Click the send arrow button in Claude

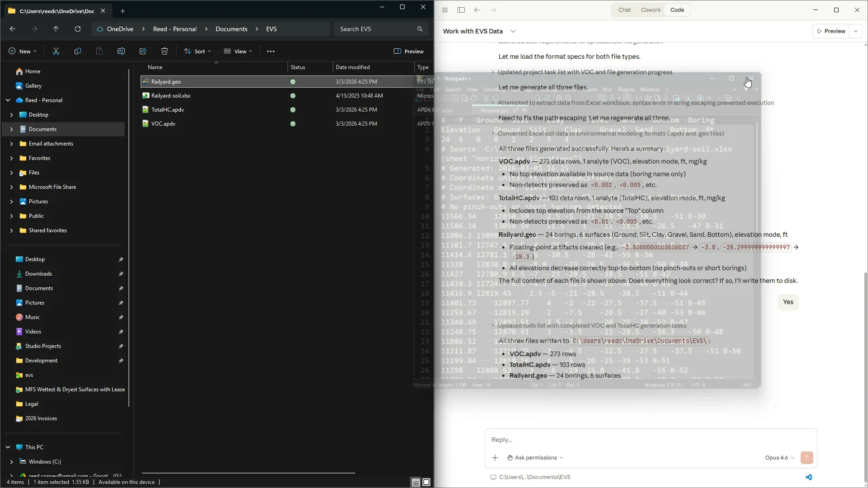coord(807,458)
